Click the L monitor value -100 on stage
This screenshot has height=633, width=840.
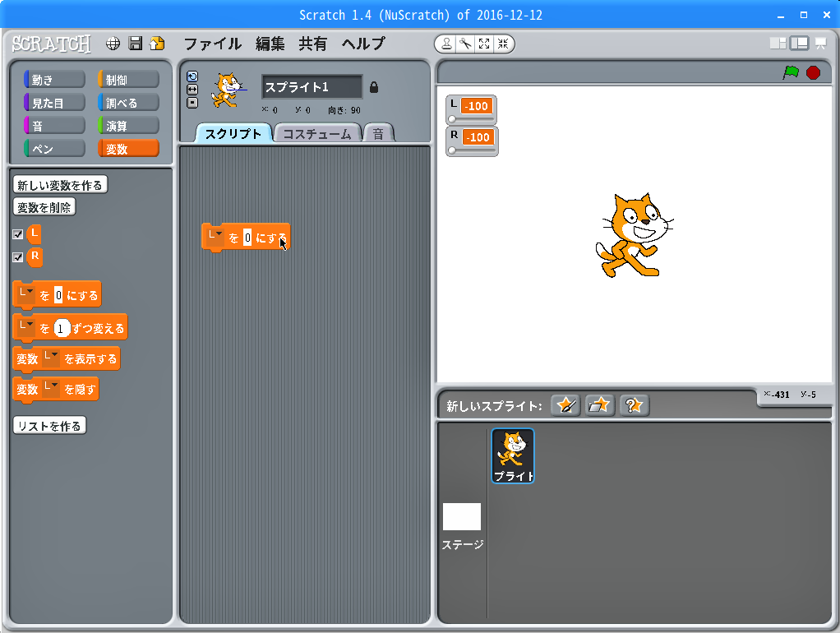pos(477,105)
